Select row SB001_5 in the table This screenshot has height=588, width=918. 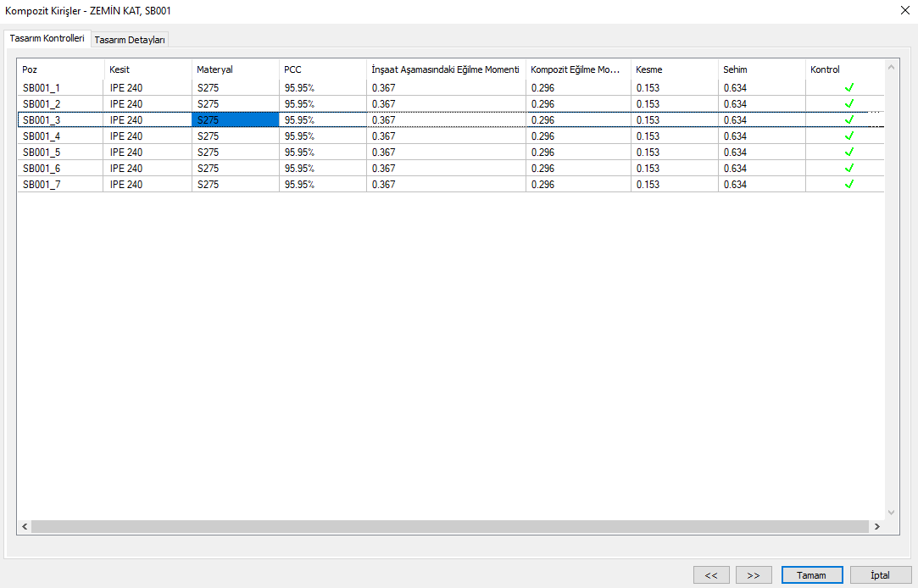(x=59, y=153)
